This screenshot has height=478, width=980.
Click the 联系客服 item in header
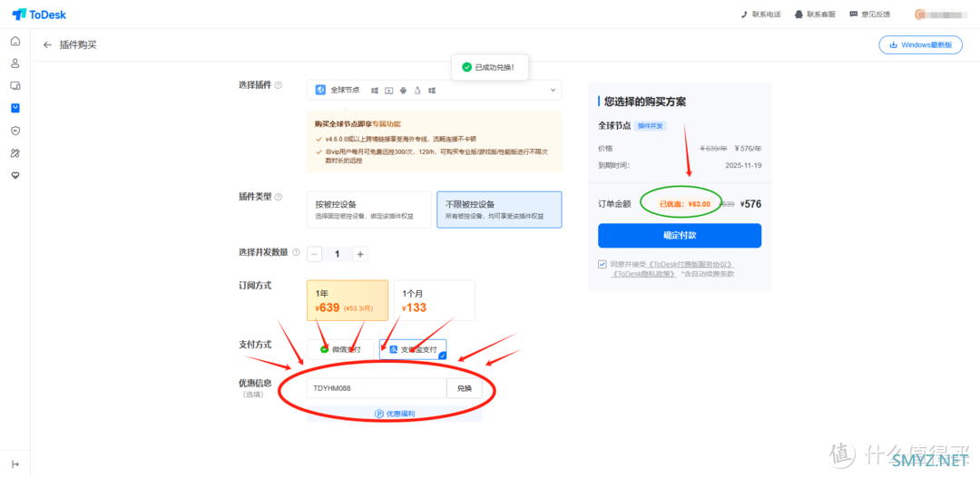[815, 14]
